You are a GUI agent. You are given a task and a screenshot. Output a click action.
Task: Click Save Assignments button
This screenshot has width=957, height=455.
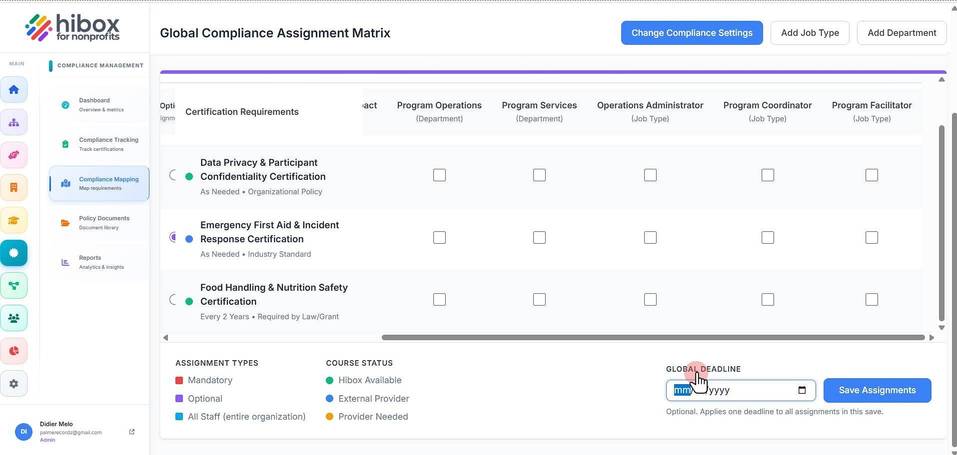(877, 390)
